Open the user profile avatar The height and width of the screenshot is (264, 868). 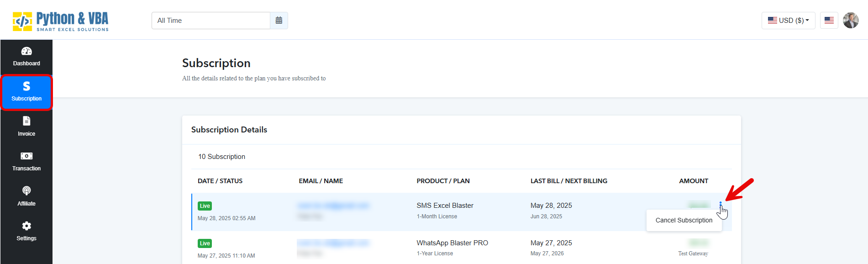[851, 21]
